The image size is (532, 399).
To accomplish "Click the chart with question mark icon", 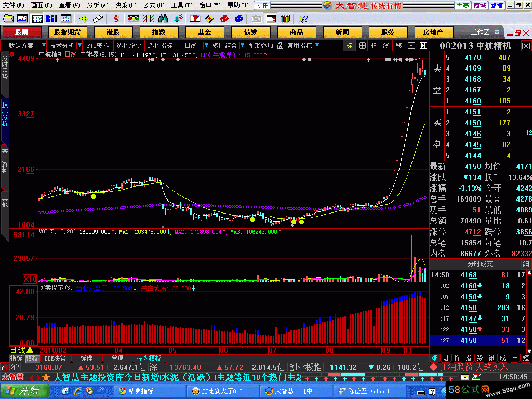I will tap(195, 18).
